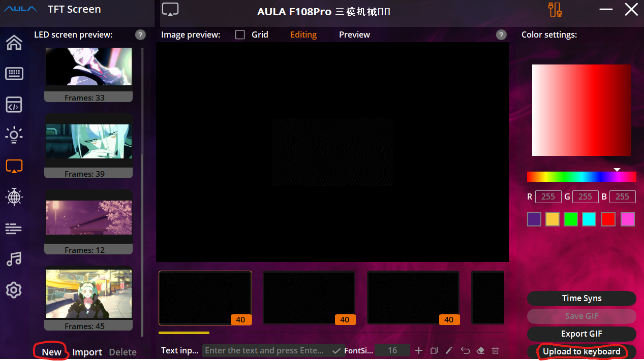Add a frame with plus icon
Viewport: 644px width, 361px height.
[x=419, y=350]
